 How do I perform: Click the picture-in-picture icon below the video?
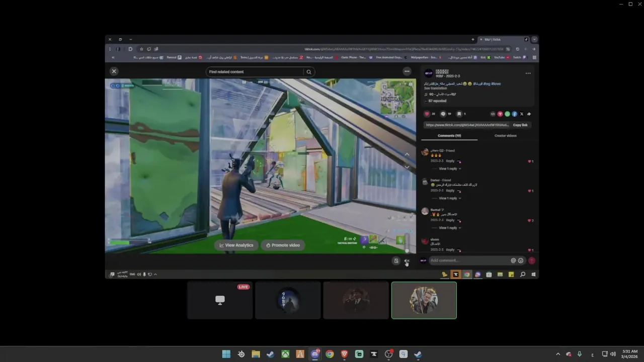click(x=396, y=261)
